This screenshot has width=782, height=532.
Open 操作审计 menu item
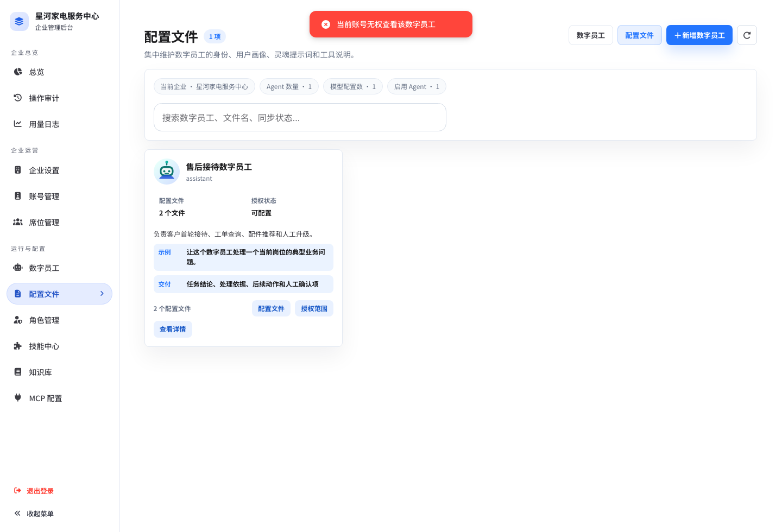[59, 98]
